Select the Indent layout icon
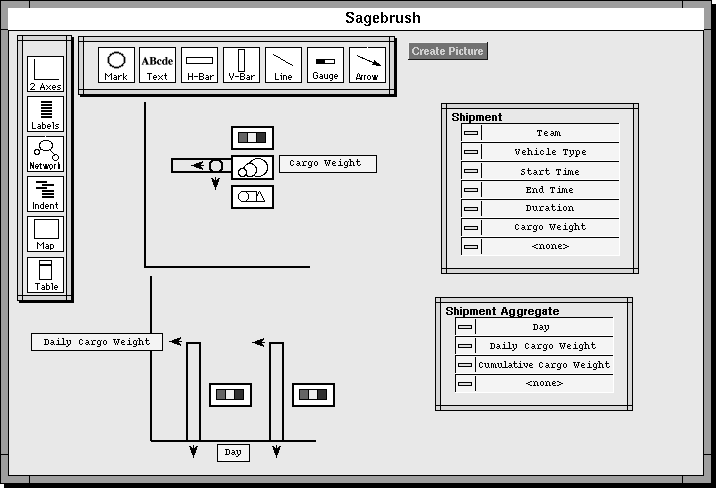The image size is (717, 488). [x=45, y=194]
